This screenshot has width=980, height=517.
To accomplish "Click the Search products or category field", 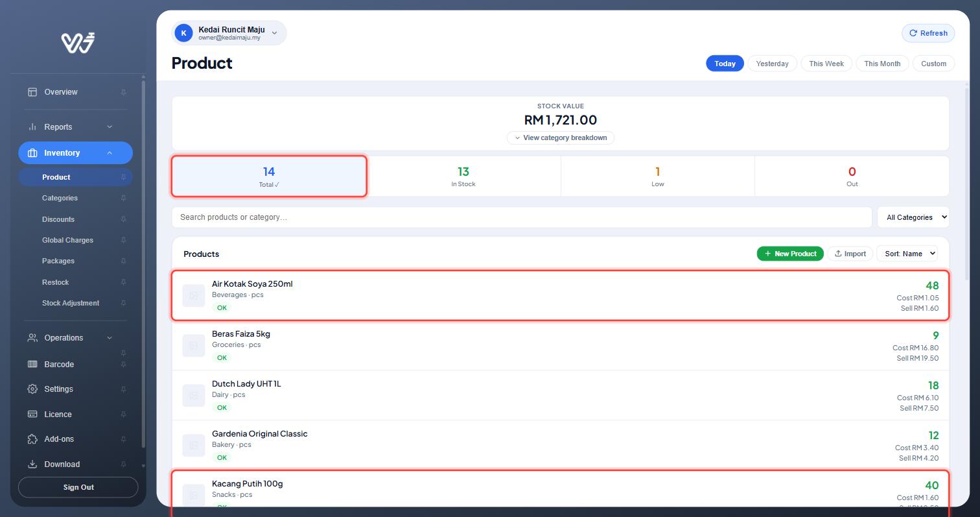I will (x=522, y=217).
